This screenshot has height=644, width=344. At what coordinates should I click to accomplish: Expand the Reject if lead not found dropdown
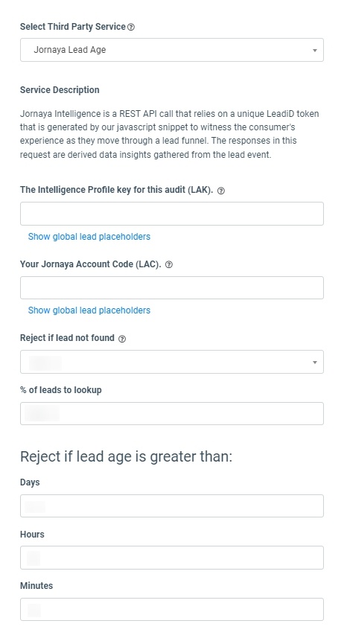click(172, 362)
